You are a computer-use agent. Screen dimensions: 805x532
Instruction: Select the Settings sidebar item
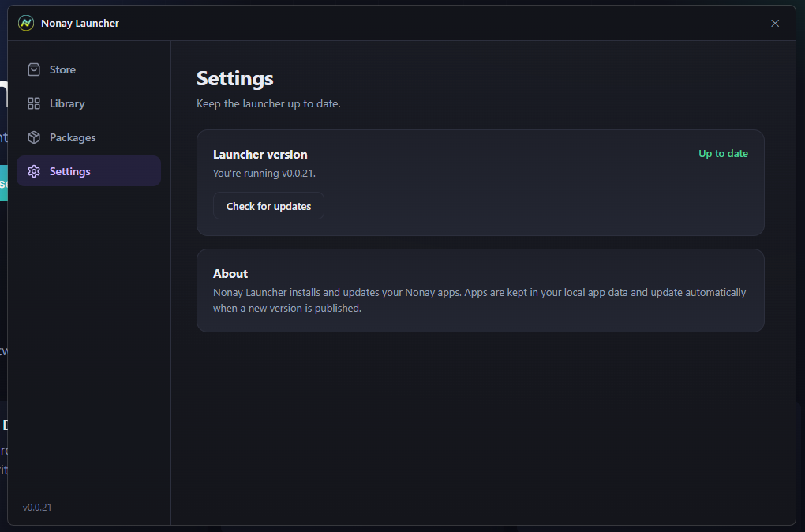89,171
